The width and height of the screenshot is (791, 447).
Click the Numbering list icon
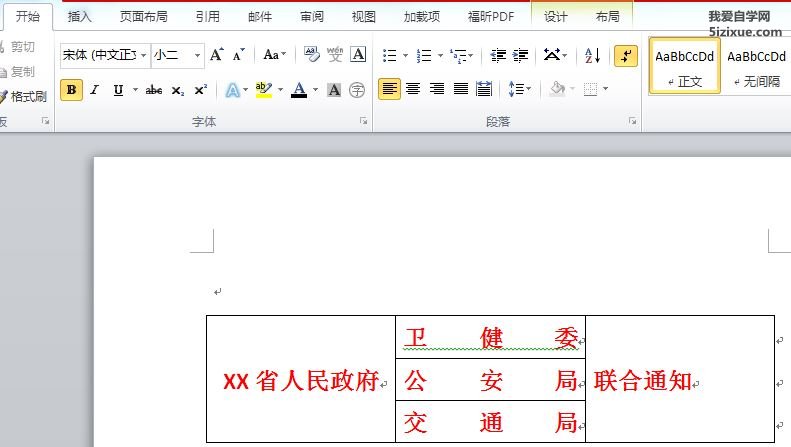(424, 55)
